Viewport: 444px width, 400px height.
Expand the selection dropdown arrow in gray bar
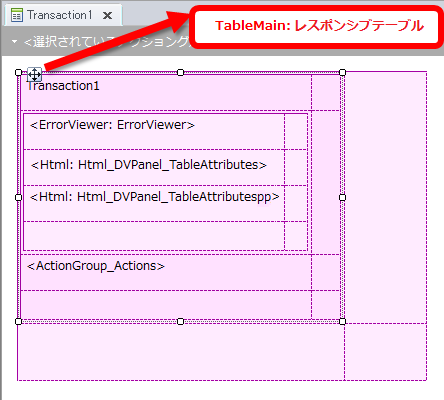[x=14, y=42]
